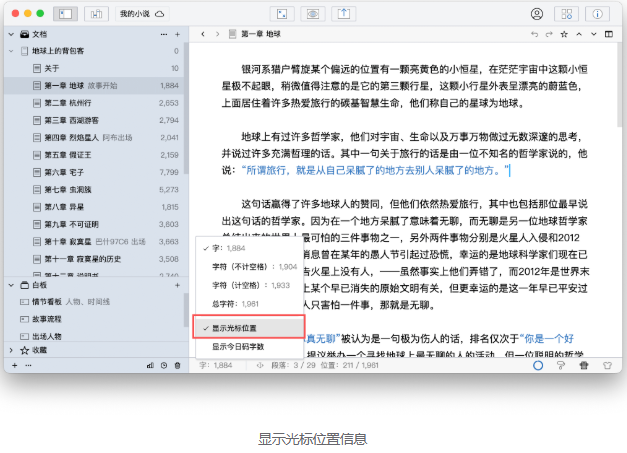Jump to previous document with up chevron
This screenshot has width=627, height=453.
579,34
